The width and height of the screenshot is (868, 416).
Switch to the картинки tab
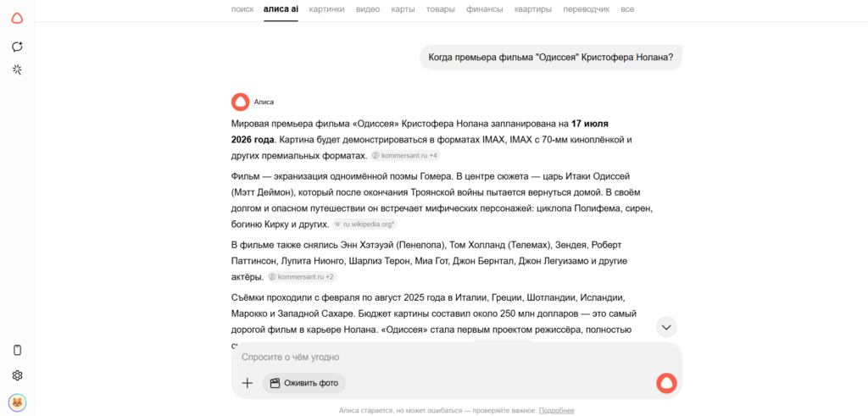[326, 8]
